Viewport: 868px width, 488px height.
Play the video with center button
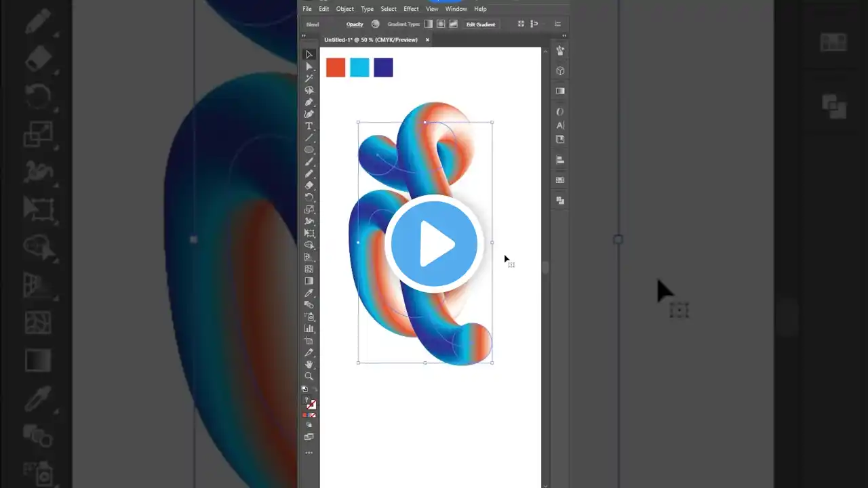434,244
